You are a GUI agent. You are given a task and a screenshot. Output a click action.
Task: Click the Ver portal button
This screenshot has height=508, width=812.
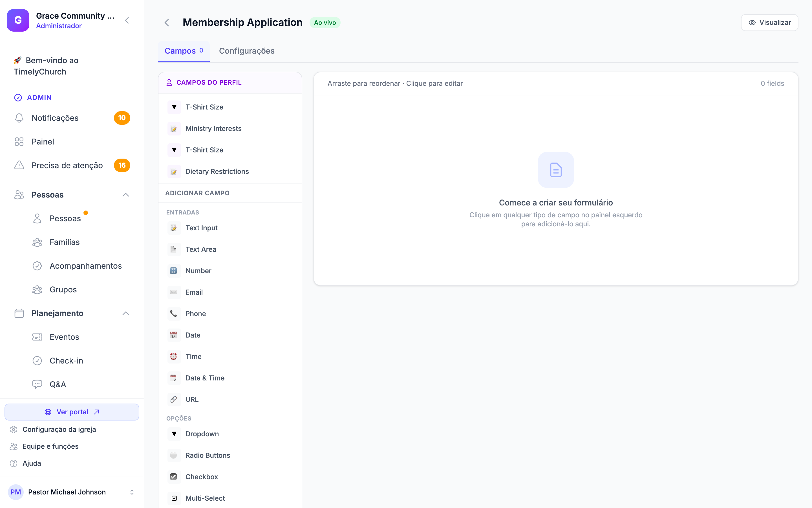pos(72,412)
